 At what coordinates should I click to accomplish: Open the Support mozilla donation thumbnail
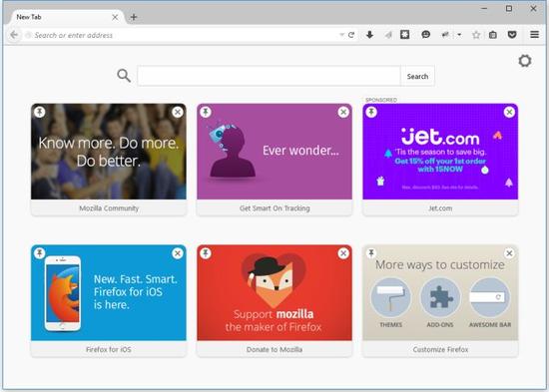274,293
